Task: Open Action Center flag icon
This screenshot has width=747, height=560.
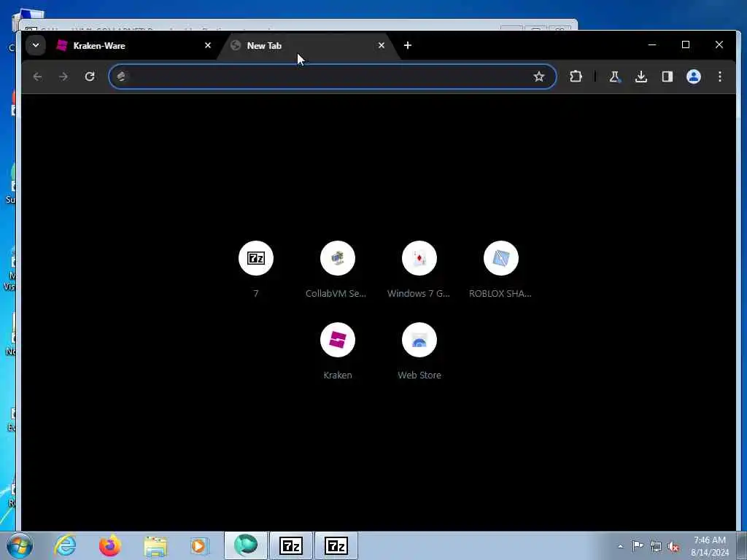Action: (638, 546)
